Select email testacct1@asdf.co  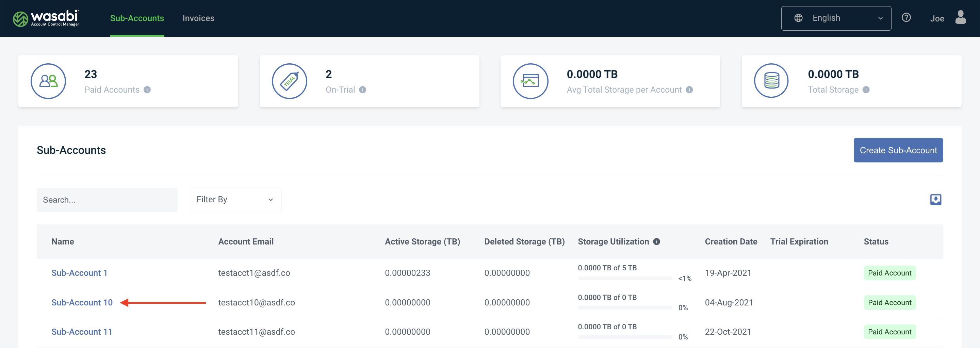point(254,273)
